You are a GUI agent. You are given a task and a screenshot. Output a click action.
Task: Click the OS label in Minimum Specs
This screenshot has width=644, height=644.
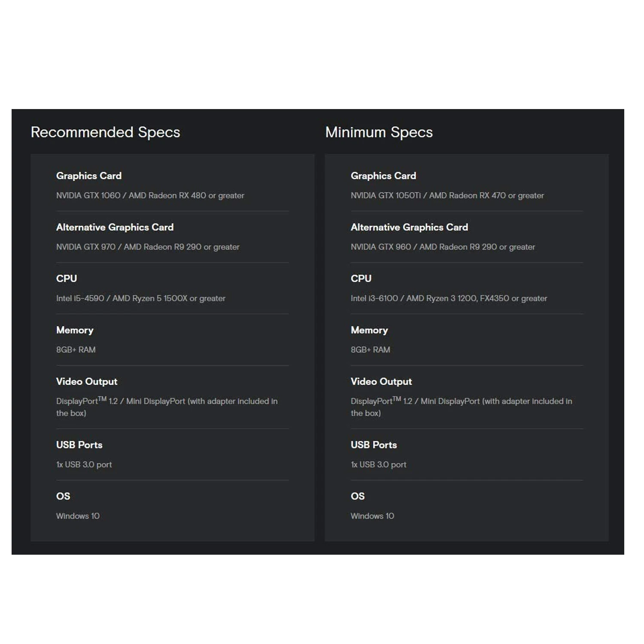[x=358, y=496]
